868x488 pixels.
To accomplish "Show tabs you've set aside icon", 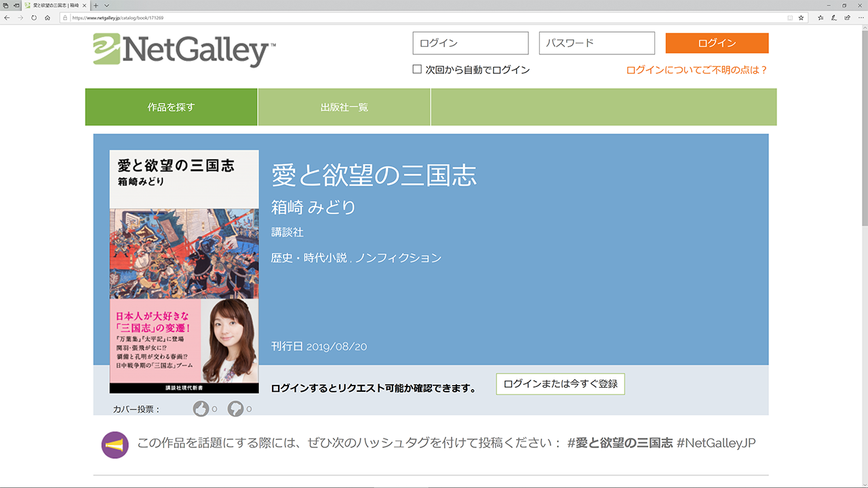I will [5, 5].
